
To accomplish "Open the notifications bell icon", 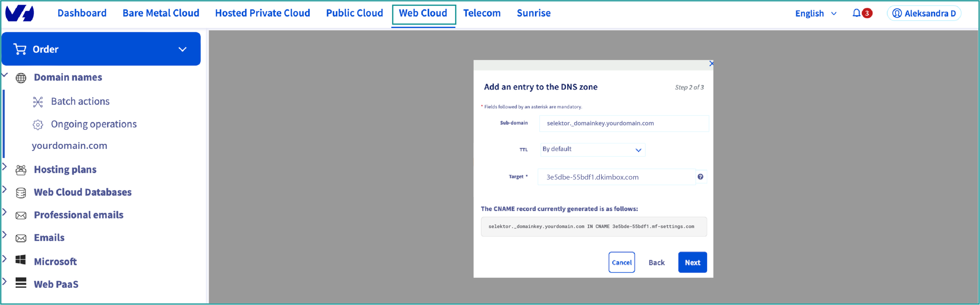I will [856, 13].
